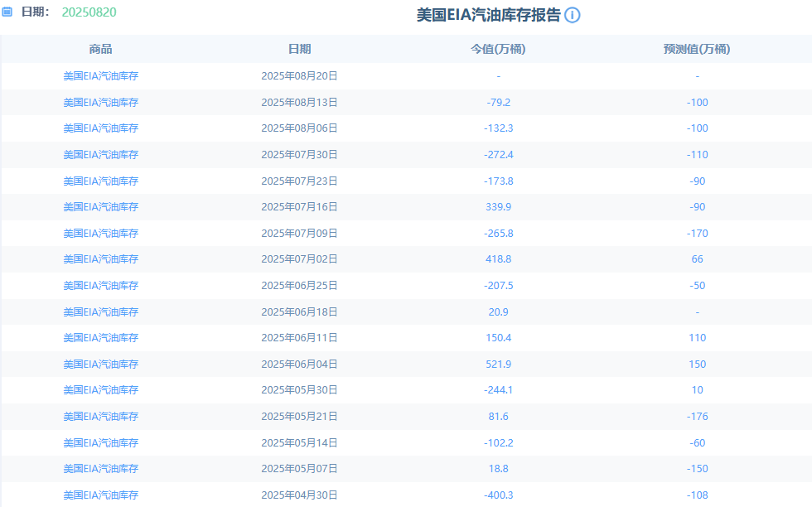The height and width of the screenshot is (507, 812).
Task: Select the date cell 2025年05月14日
Action: [x=299, y=443]
